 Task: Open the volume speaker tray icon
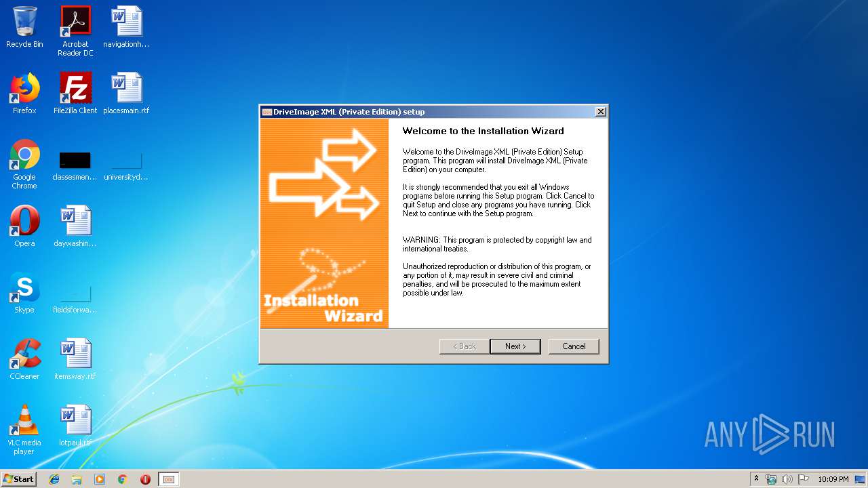pyautogui.click(x=787, y=479)
